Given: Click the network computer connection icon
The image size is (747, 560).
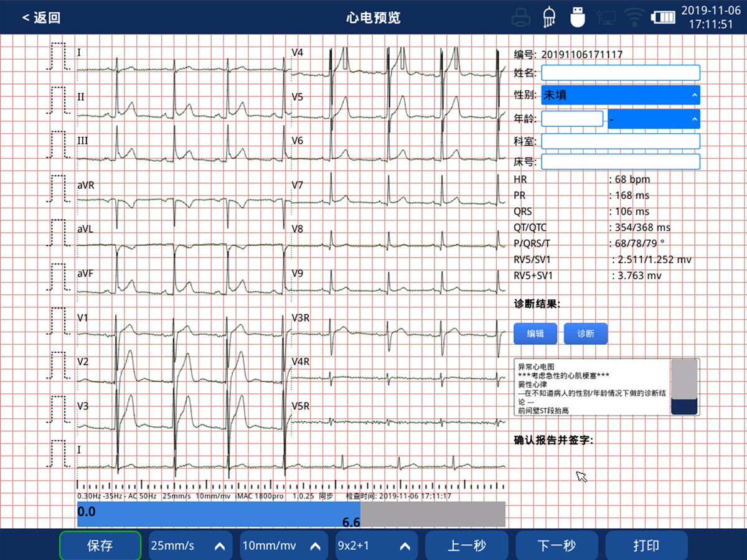Looking at the screenshot, I should coord(606,17).
